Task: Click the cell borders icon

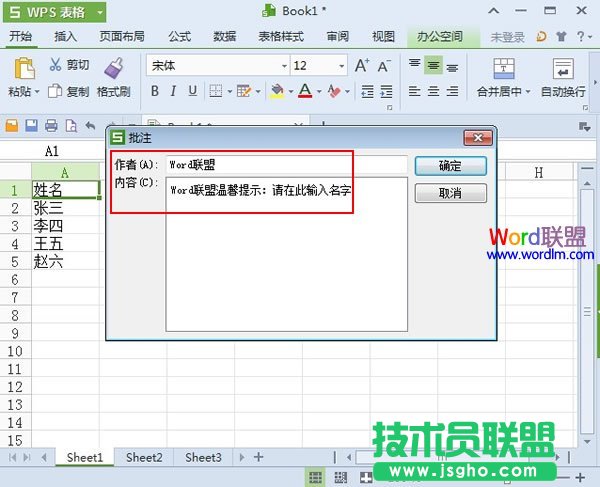Action: pyautogui.click(x=216, y=91)
